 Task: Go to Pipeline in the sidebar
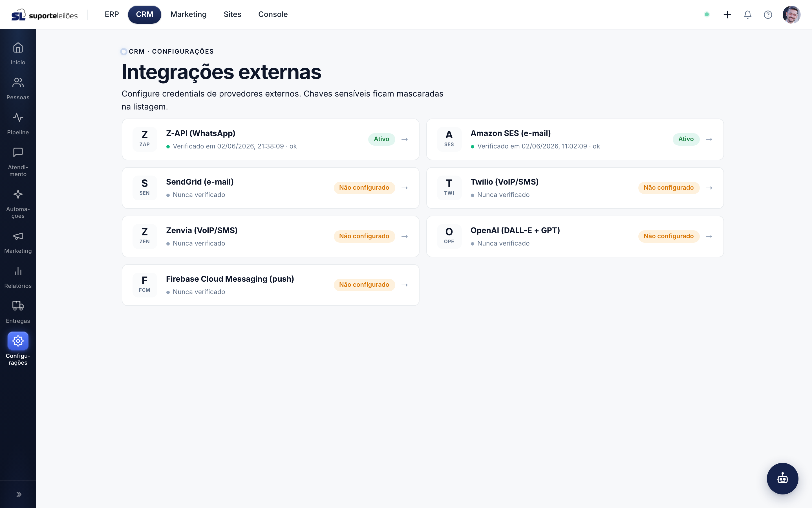[x=18, y=123]
